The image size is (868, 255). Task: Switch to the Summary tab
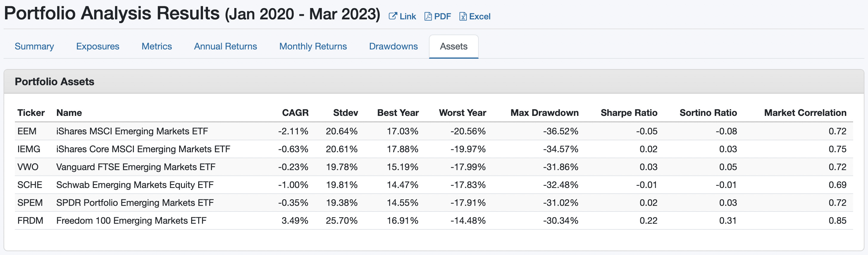[34, 46]
